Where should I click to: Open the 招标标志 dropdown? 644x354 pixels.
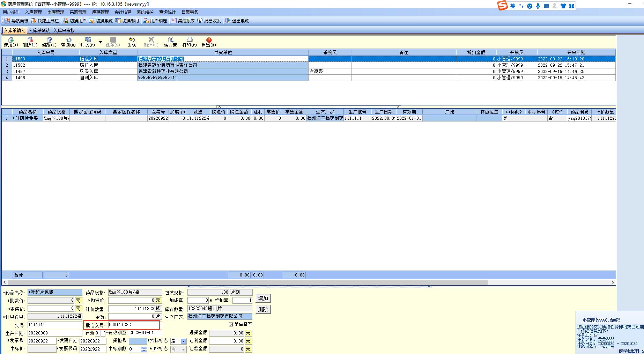[x=183, y=341]
